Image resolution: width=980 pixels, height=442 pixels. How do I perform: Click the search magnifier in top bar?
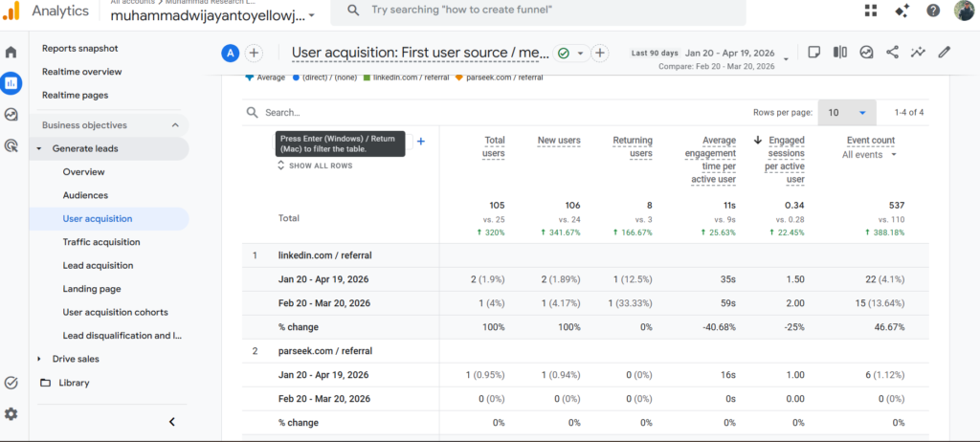(x=353, y=10)
